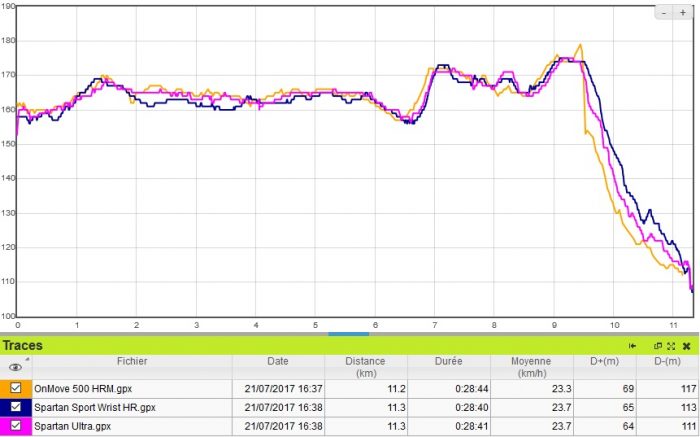700x437 pixels.
Task: Click the D-(m) column header
Action: [667, 361]
